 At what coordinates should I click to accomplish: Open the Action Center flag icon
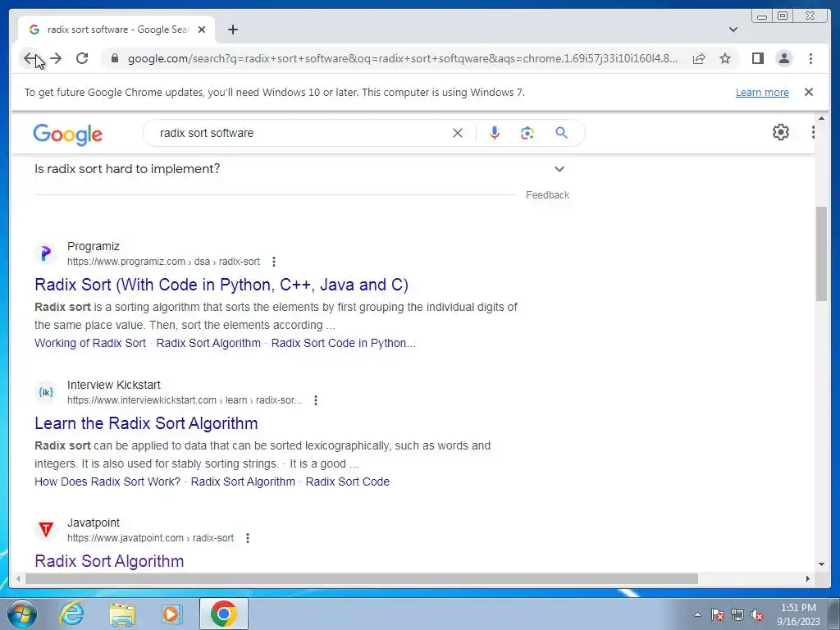(718, 614)
